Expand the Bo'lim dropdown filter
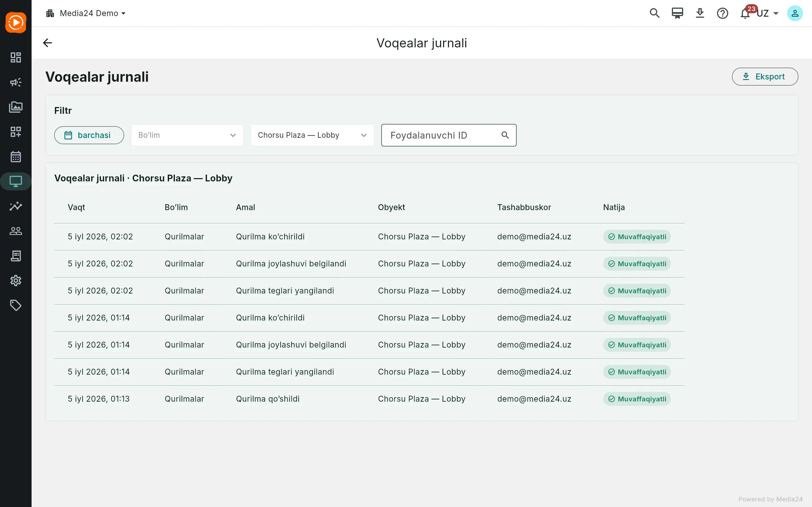This screenshot has width=812, height=507. coord(187,135)
